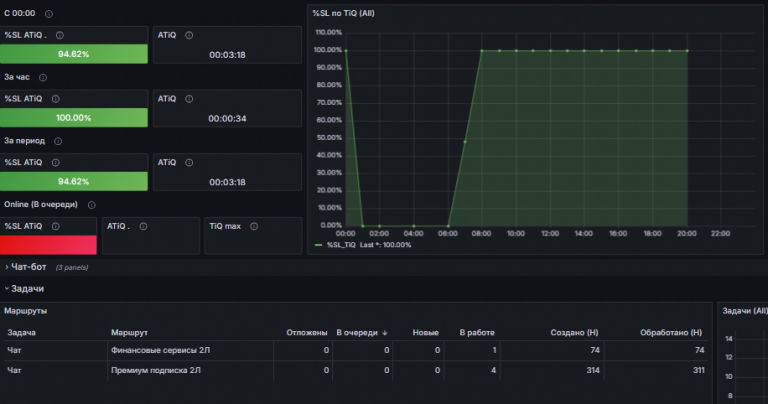Click the 08:00 data point on chart
Image resolution: width=768 pixels, height=404 pixels.
(482, 50)
